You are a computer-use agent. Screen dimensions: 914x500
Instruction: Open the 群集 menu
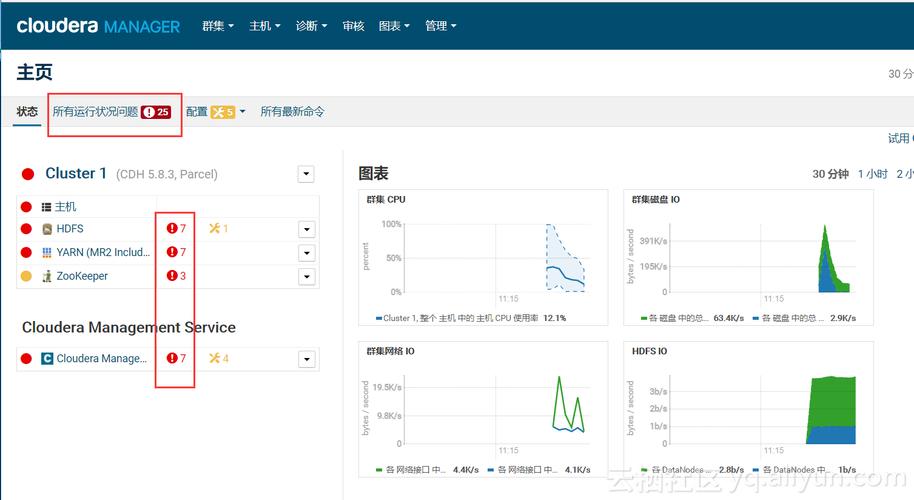[x=218, y=26]
